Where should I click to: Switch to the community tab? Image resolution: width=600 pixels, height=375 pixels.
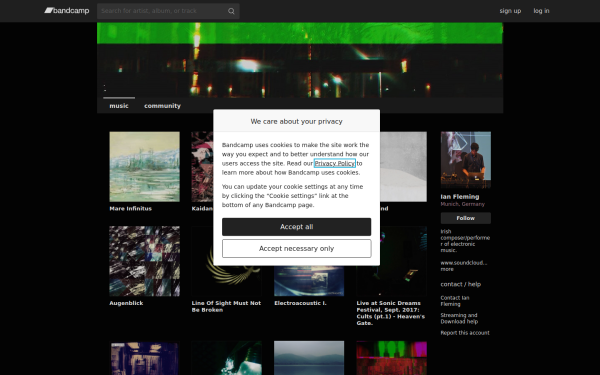tap(162, 106)
